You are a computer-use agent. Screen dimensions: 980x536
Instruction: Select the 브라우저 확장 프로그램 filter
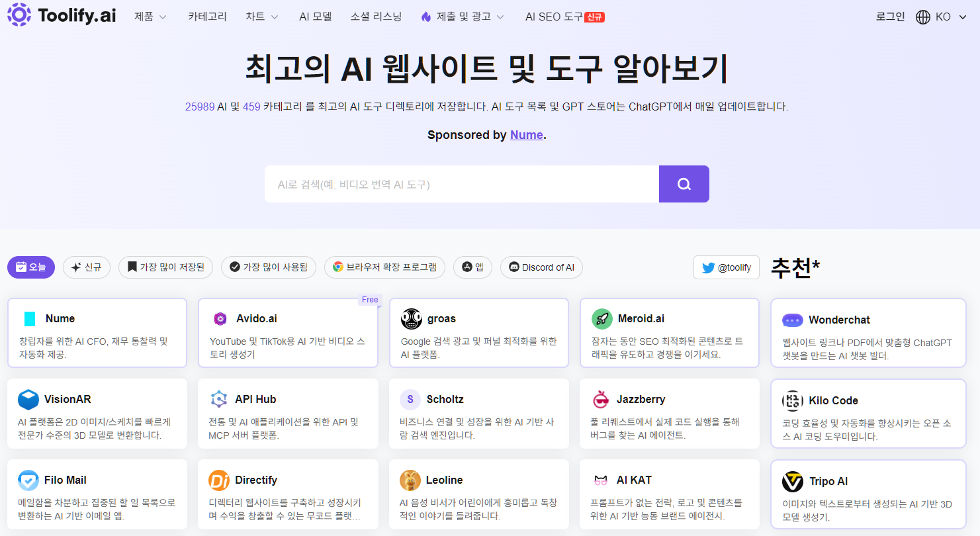pos(384,267)
